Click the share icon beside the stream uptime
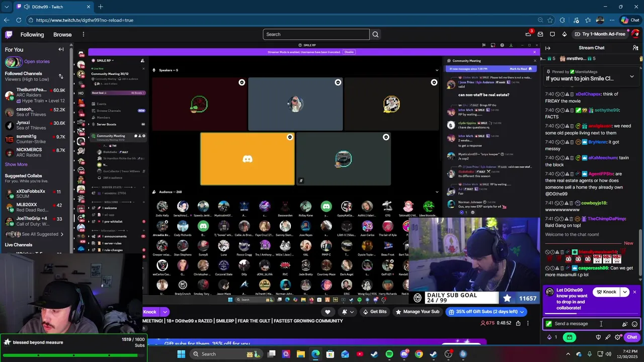644x362 pixels. click(518, 323)
